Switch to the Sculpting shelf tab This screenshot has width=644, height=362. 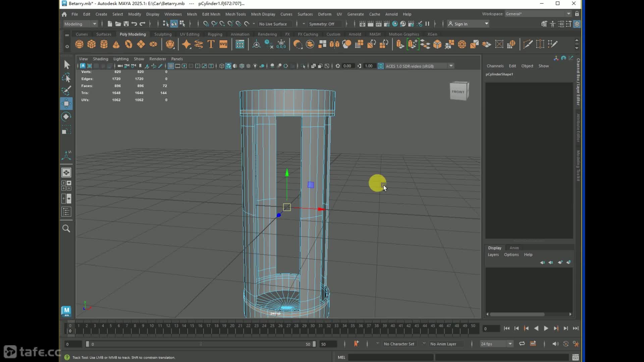click(163, 34)
